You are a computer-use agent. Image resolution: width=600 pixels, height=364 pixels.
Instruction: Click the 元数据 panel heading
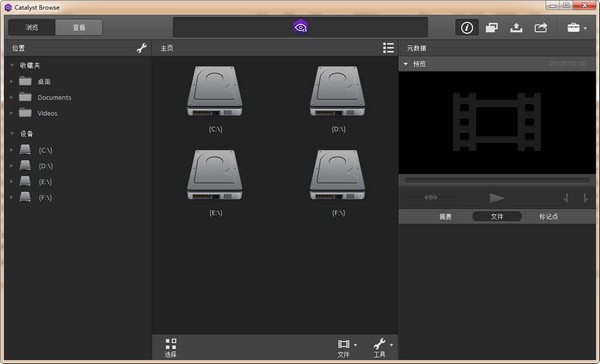point(416,48)
